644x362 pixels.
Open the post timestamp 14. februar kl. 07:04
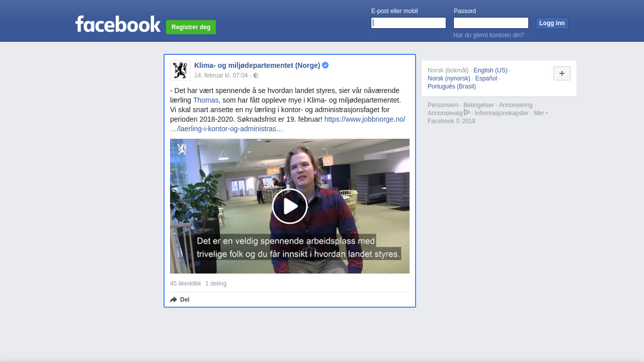(x=221, y=75)
